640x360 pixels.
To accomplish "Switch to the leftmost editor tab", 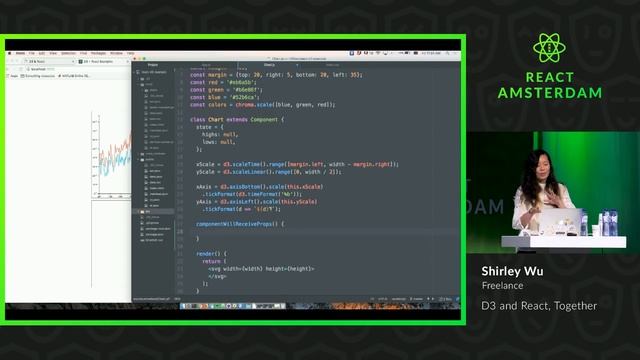I will 207,64.
